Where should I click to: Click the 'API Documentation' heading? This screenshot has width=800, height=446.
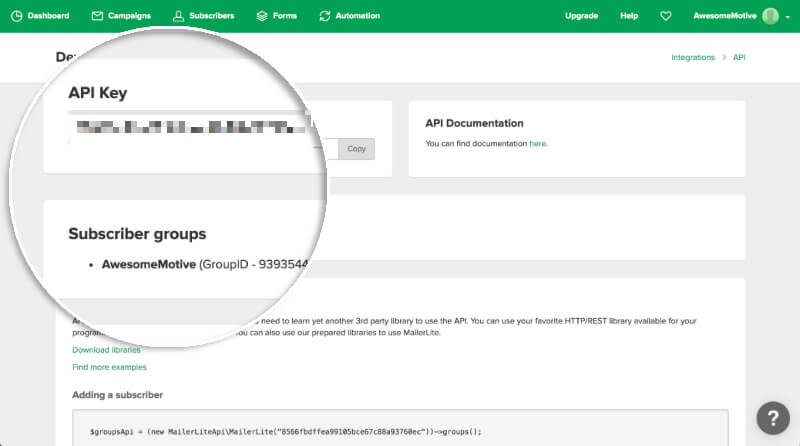coord(474,123)
